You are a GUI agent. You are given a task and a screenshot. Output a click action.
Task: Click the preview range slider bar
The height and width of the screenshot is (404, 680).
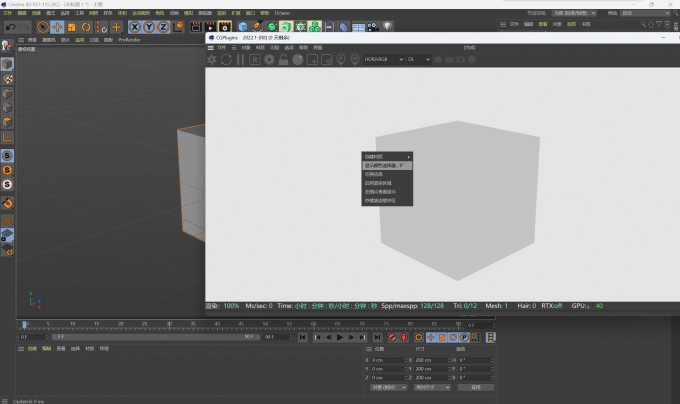(x=156, y=337)
